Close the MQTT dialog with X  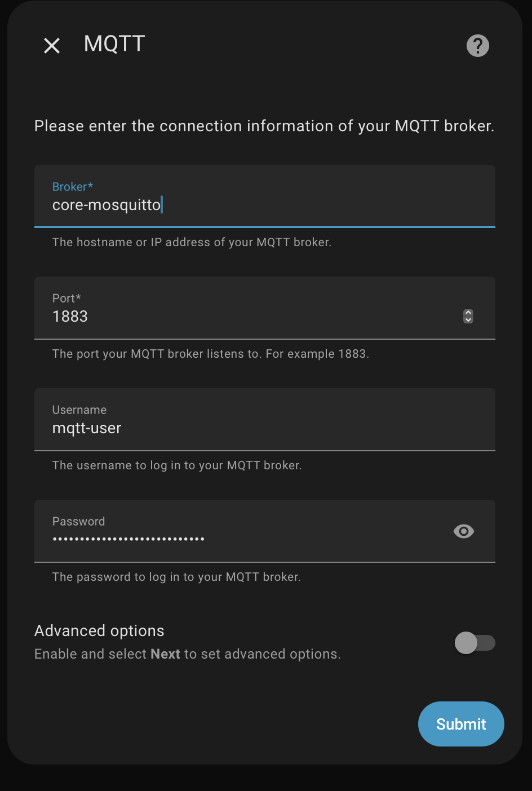(52, 46)
